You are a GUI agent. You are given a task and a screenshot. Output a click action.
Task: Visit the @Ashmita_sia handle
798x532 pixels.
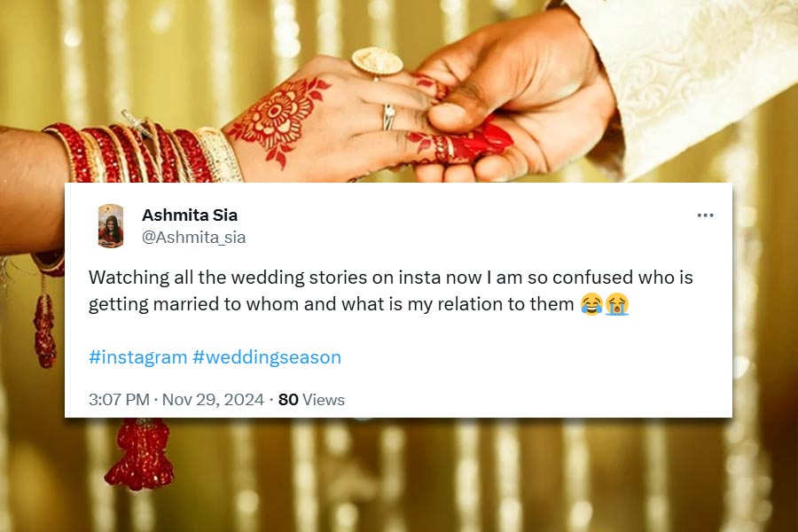[x=194, y=238]
